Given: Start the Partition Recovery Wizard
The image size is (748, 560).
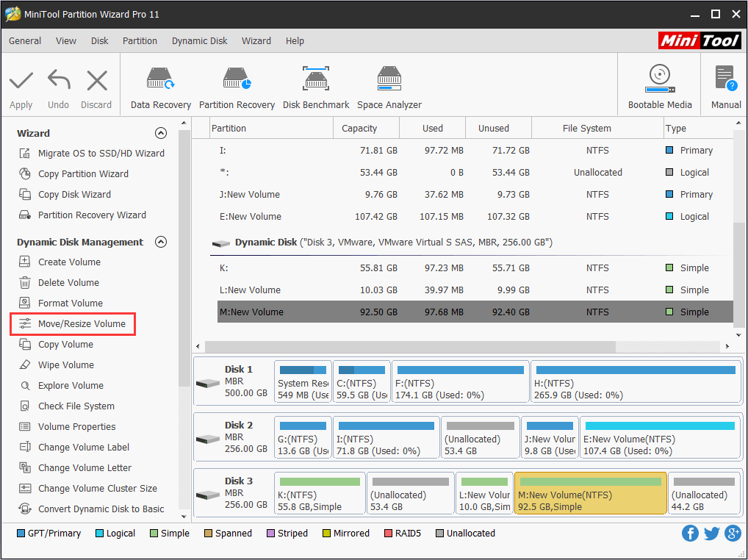Looking at the screenshot, I should [82, 215].
